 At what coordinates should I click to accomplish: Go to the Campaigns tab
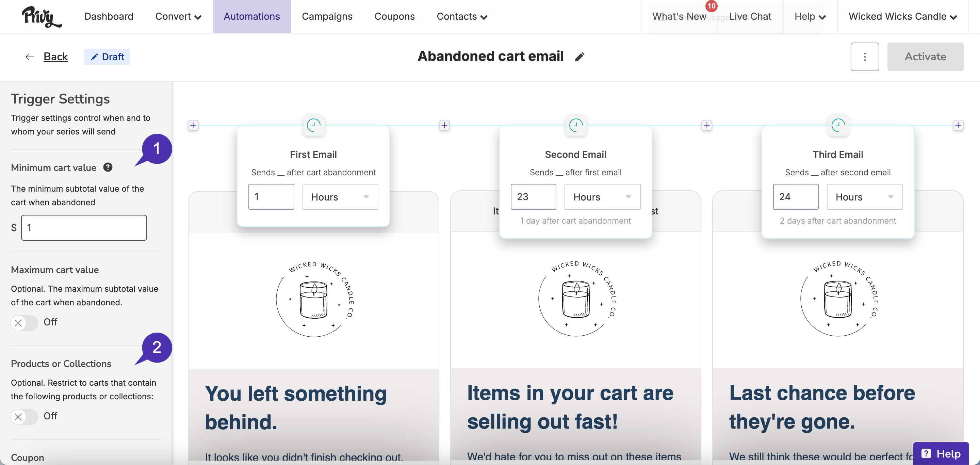[x=327, y=16]
